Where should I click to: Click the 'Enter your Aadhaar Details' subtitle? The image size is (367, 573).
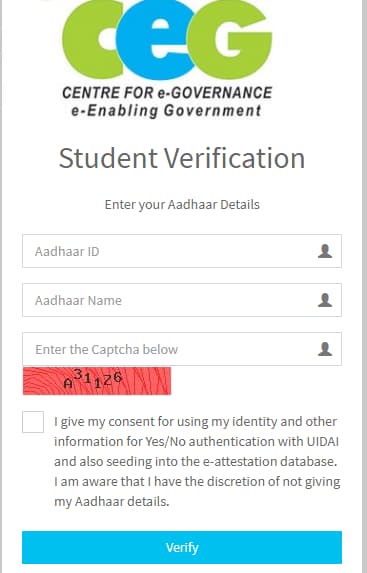(x=182, y=204)
